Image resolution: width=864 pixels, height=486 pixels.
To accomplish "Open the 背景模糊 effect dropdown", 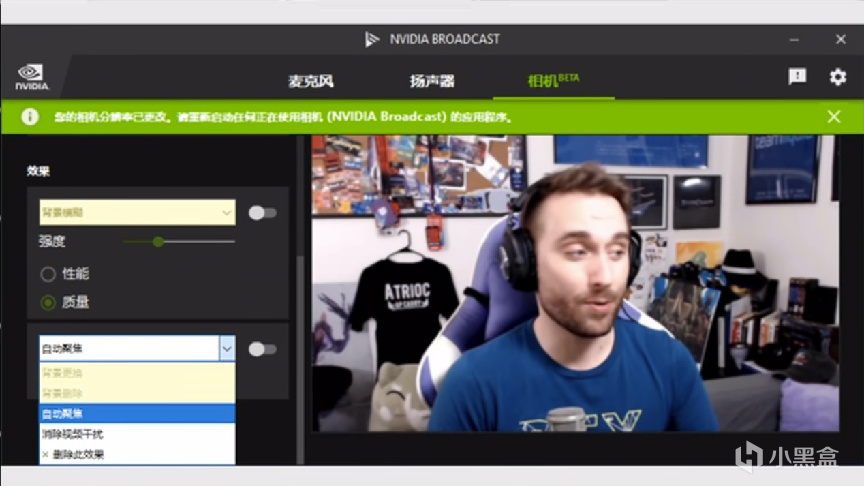I will click(137, 213).
